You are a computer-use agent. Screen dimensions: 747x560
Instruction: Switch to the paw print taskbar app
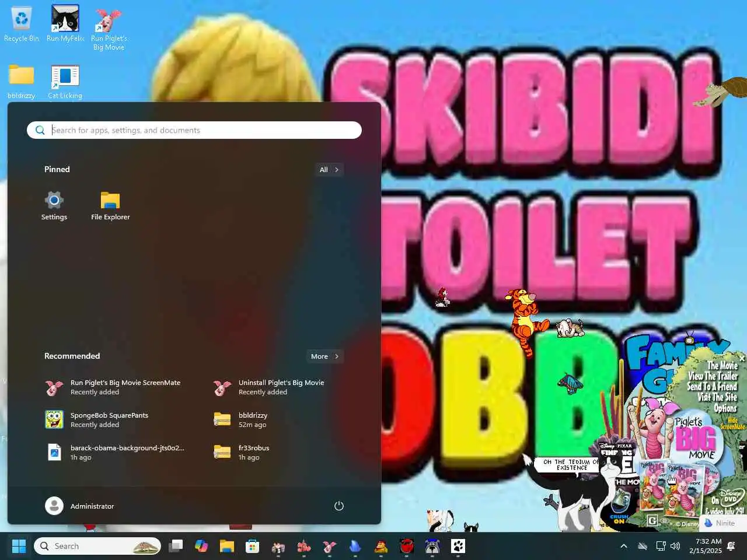click(458, 546)
